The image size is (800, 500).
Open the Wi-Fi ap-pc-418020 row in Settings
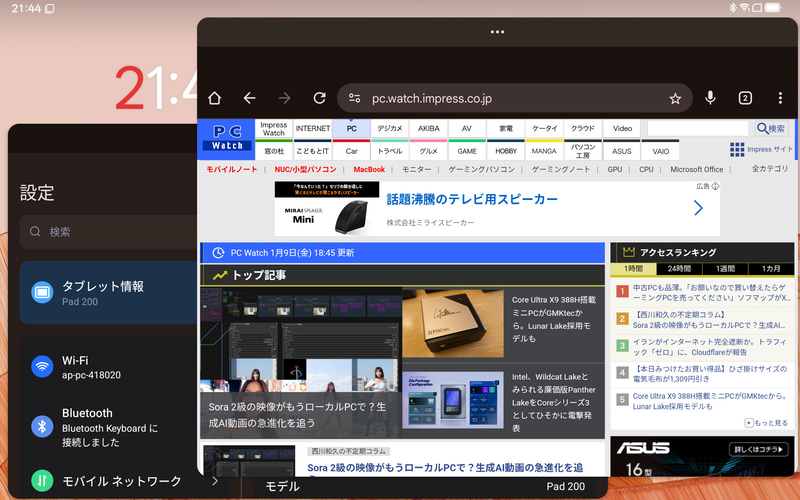pyautogui.click(x=110, y=366)
